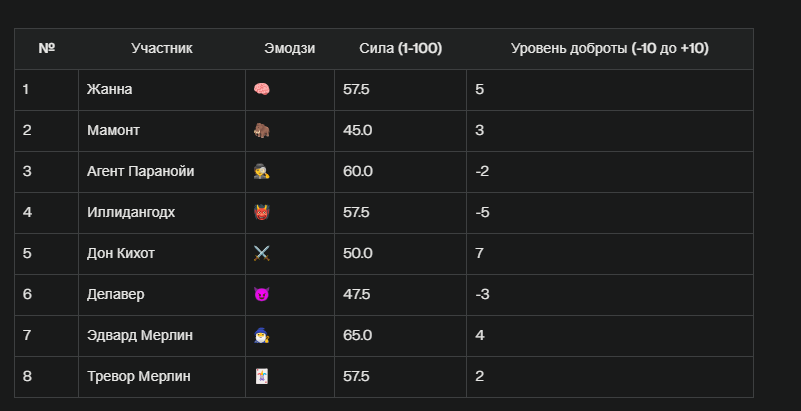Click the kindness value 7 for Дон Кихот
Viewport: 801px width, 411px height.
click(479, 253)
